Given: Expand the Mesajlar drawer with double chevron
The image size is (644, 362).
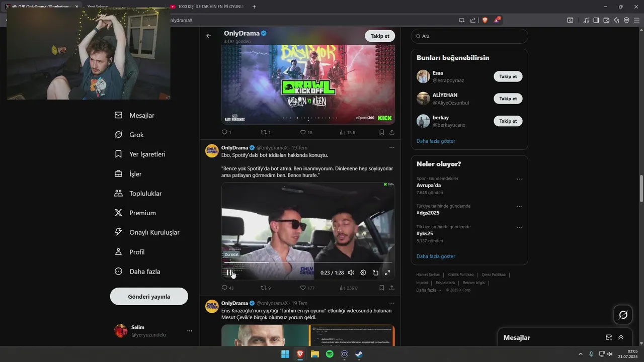Looking at the screenshot, I should [x=621, y=337].
